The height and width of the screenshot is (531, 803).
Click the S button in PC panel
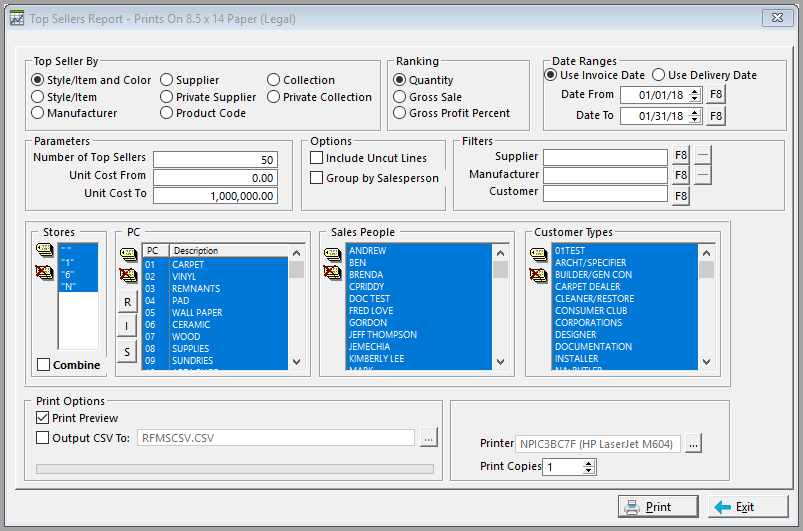[127, 352]
